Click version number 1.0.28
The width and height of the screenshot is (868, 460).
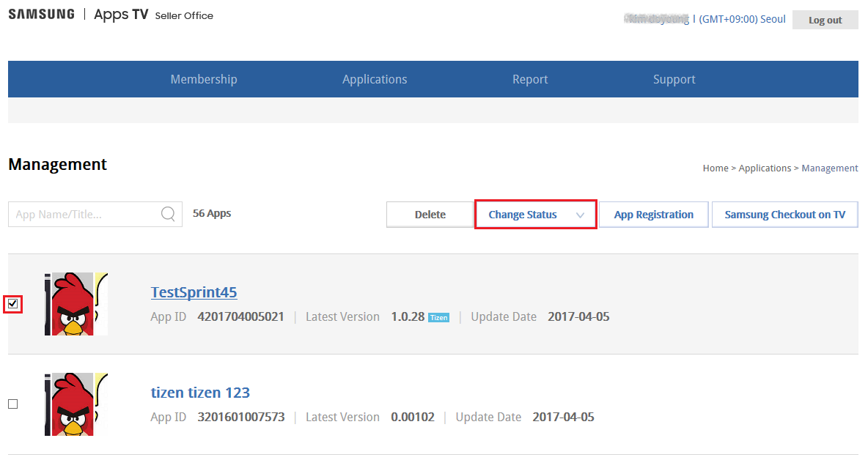[x=408, y=317]
